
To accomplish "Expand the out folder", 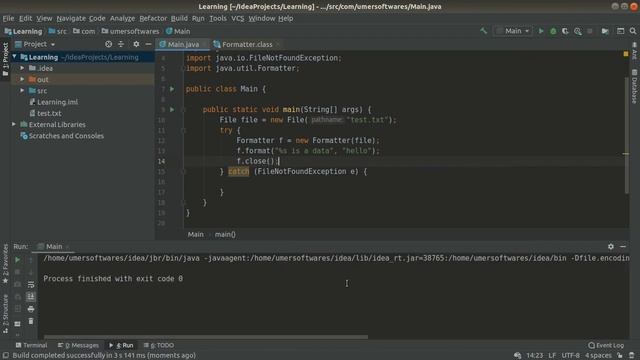I will coord(22,79).
